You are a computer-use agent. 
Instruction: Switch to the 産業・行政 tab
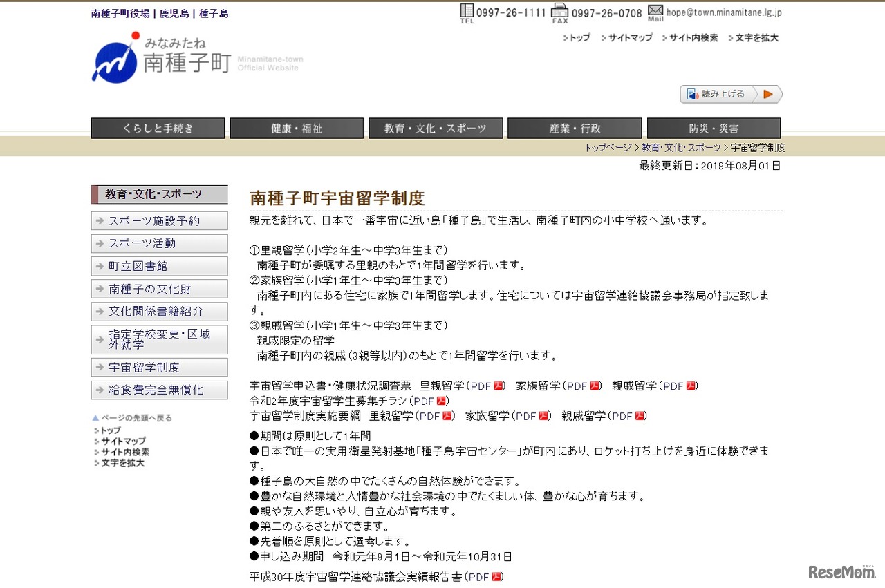pyautogui.click(x=574, y=128)
